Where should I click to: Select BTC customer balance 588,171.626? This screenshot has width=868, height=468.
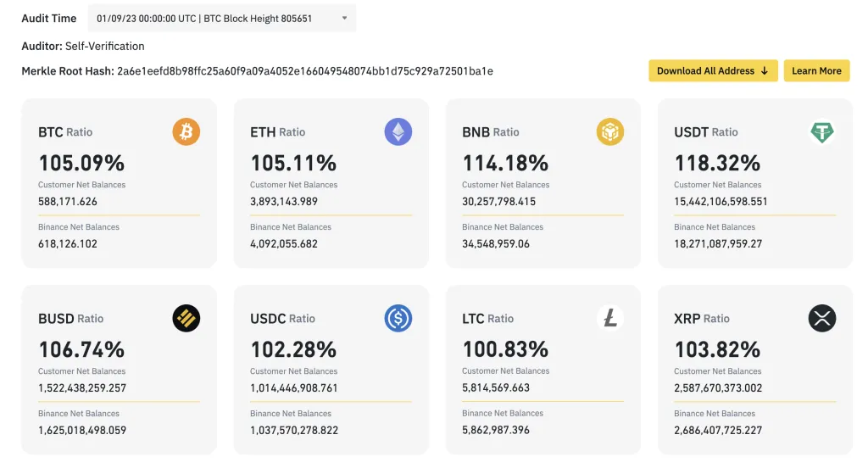68,202
